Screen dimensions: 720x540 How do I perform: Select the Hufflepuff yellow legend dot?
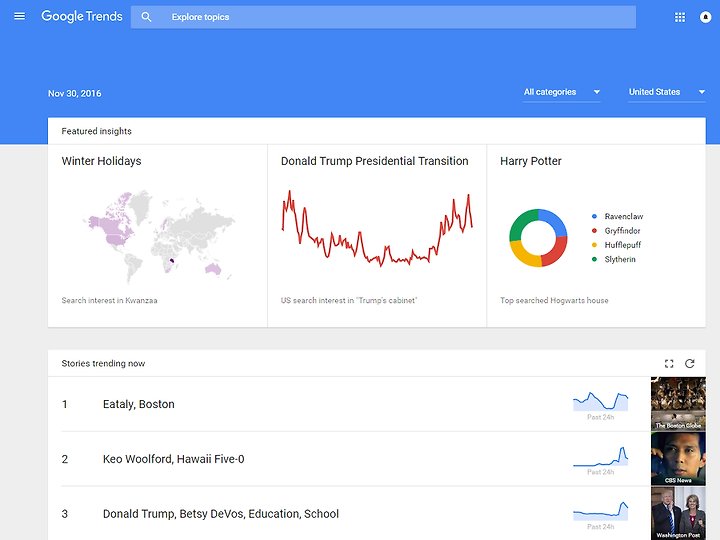(x=594, y=245)
